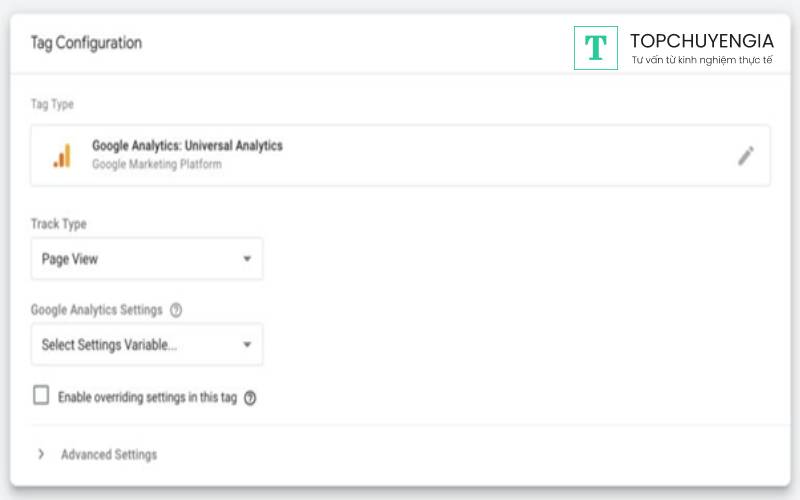Open help icon beside Google Analytics Settings
The image size is (800, 500).
pos(176,310)
